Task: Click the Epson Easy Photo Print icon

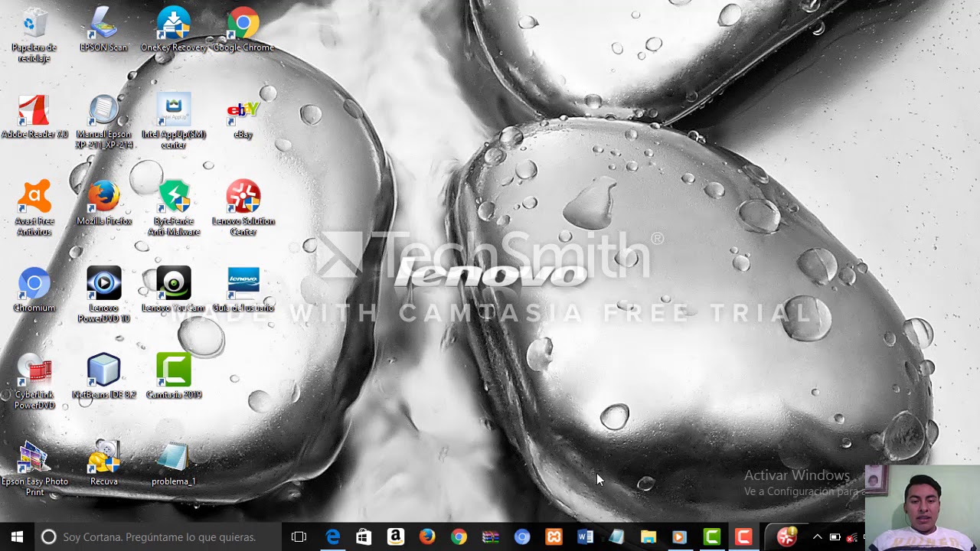Action: pyautogui.click(x=34, y=468)
